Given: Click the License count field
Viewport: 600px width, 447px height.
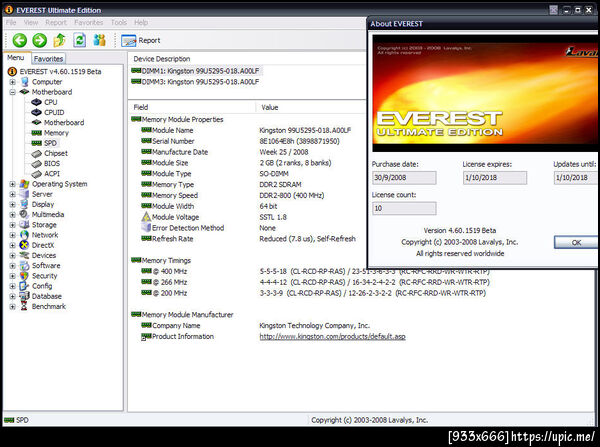Looking at the screenshot, I should click(404, 209).
